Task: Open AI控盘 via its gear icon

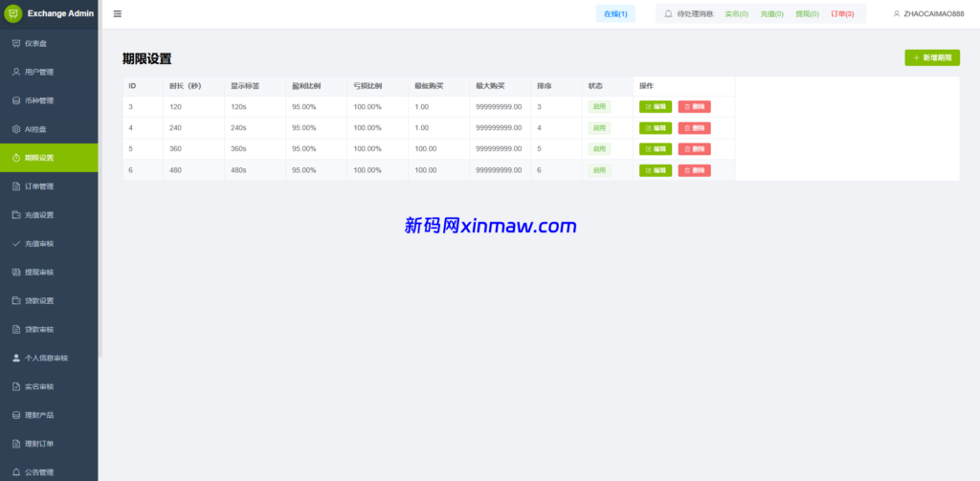Action: point(16,129)
